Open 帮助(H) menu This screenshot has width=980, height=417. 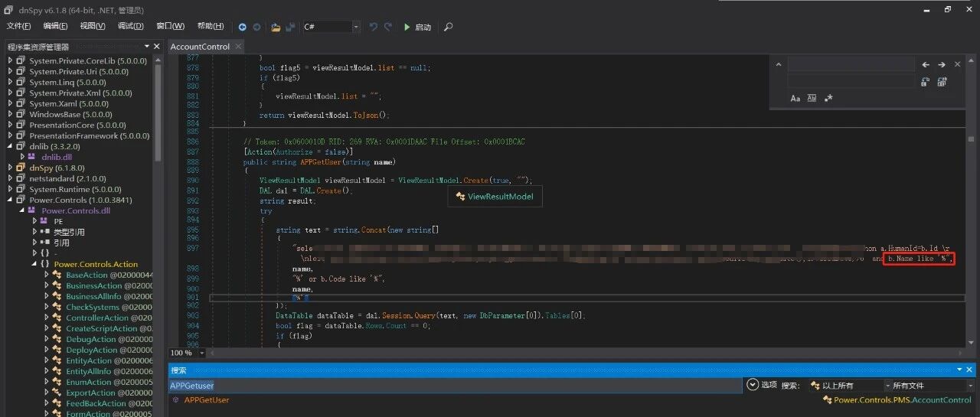tap(211, 26)
